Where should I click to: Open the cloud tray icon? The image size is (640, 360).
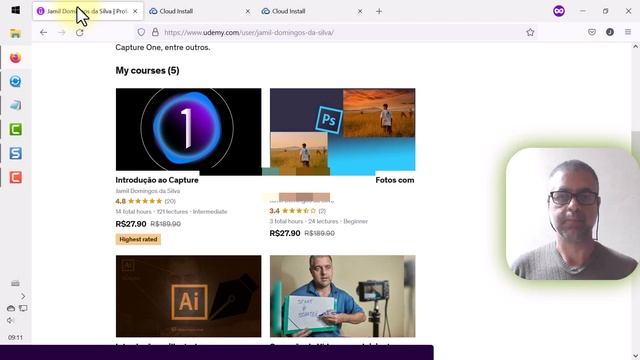(x=11, y=308)
